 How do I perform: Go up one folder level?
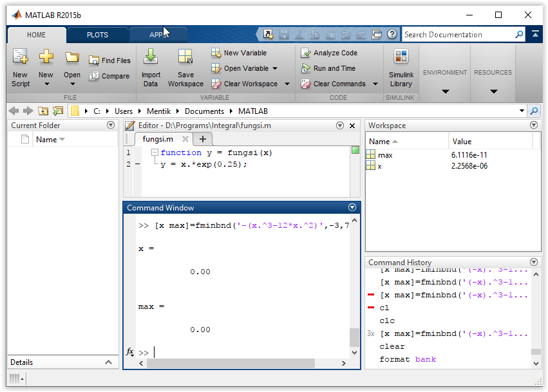click(x=43, y=111)
